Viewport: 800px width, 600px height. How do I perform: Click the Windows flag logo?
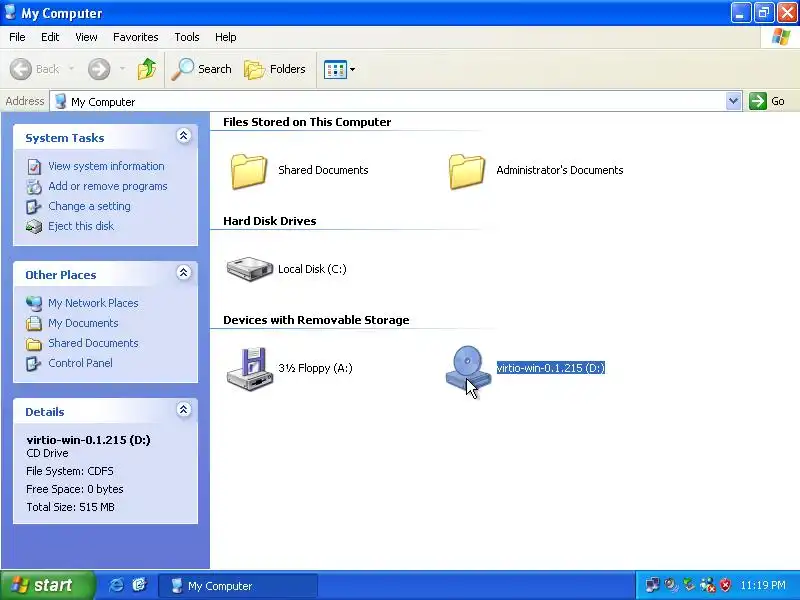pyautogui.click(x=781, y=37)
